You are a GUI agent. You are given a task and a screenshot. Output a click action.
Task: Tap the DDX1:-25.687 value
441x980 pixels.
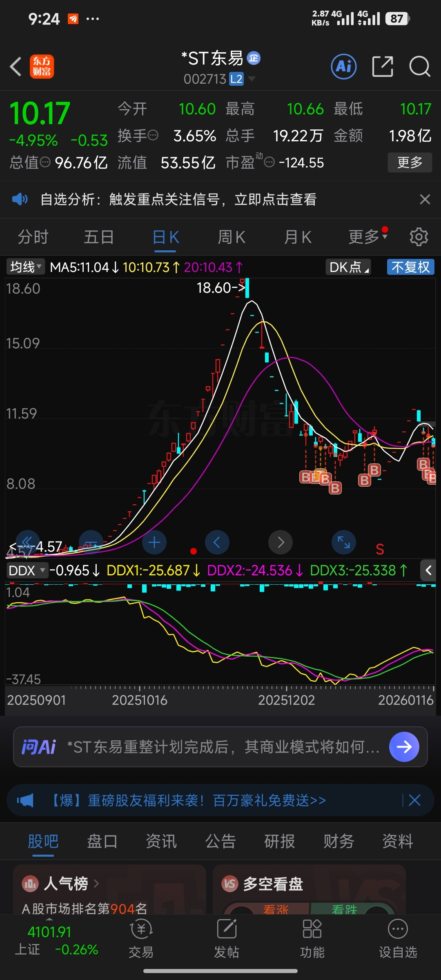pyautogui.click(x=153, y=570)
